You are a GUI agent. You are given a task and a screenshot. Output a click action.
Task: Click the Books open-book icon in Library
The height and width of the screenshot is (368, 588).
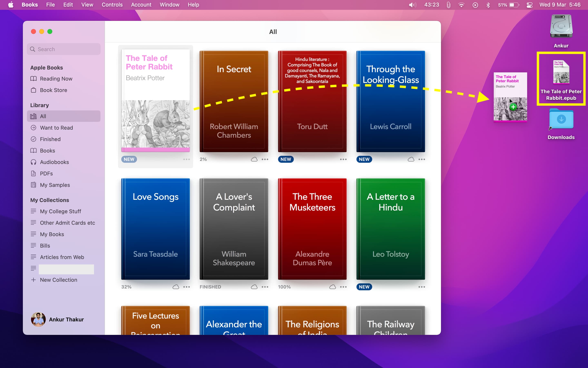tap(33, 150)
